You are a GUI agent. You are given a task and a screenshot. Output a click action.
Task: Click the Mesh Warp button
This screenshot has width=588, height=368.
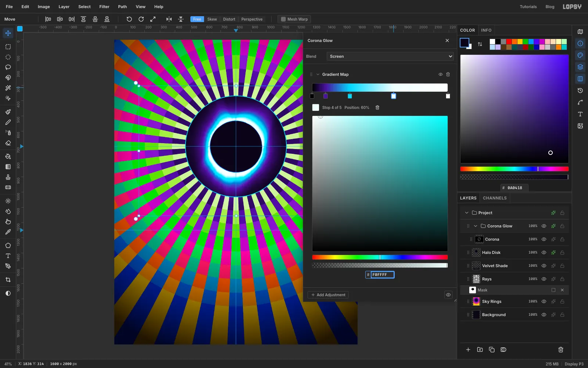pos(294,19)
